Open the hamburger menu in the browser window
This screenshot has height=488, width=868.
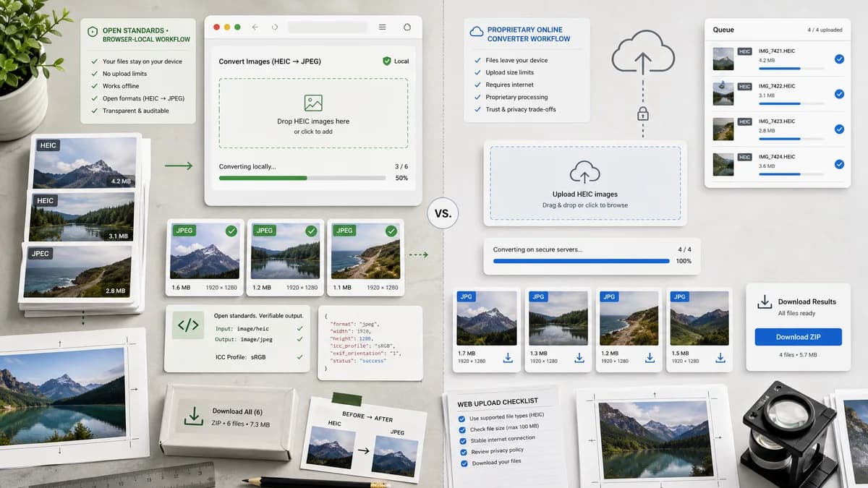382,27
